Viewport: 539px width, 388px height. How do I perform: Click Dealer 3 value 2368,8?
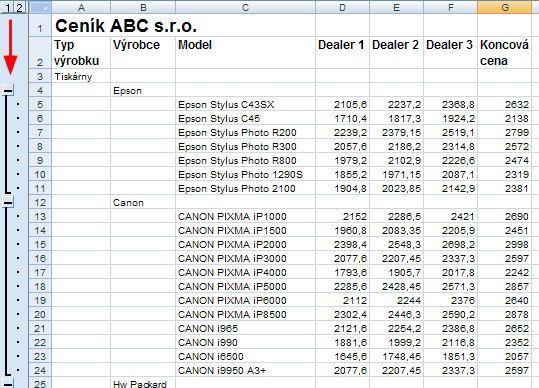[450, 104]
